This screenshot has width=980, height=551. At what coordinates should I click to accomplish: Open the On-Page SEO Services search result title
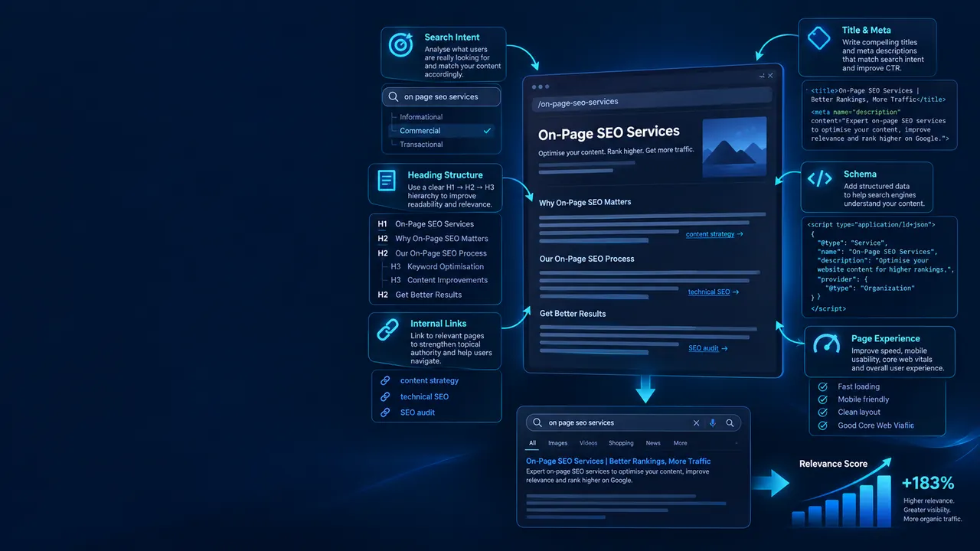[x=618, y=461]
